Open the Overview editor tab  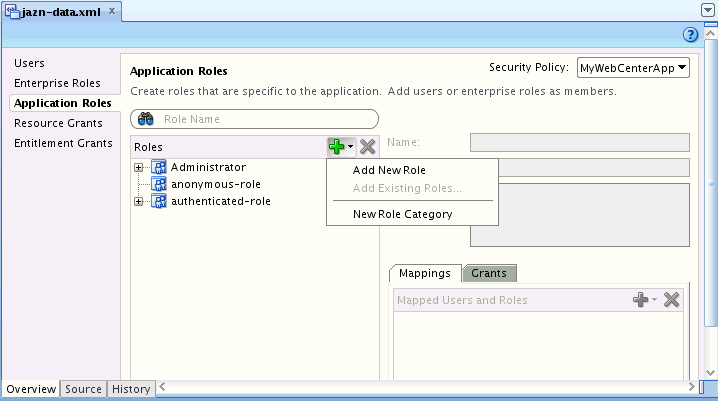[31, 389]
